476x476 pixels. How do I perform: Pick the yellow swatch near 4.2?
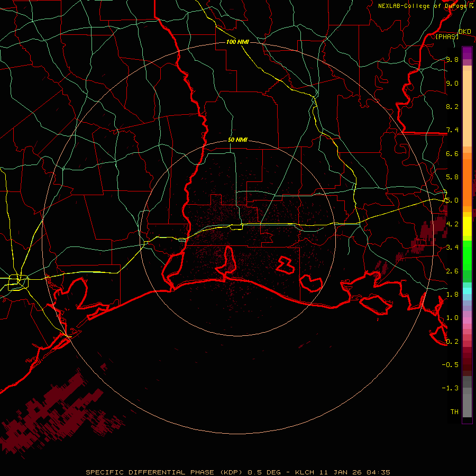point(467,226)
